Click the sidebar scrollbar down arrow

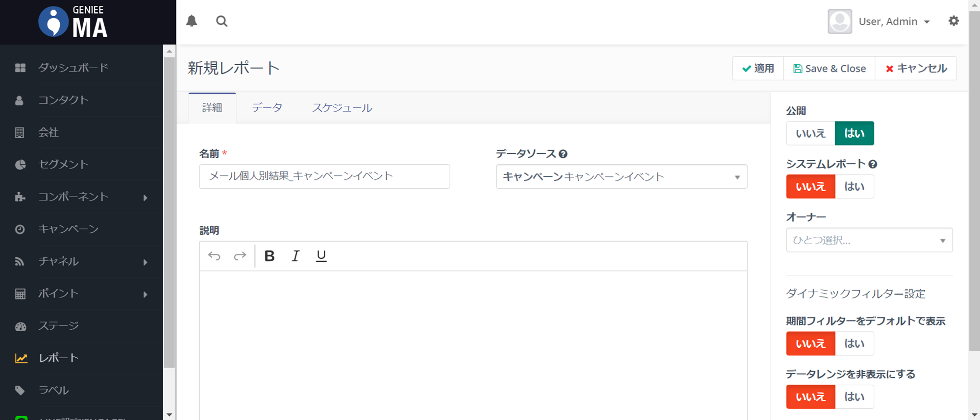coord(170,415)
